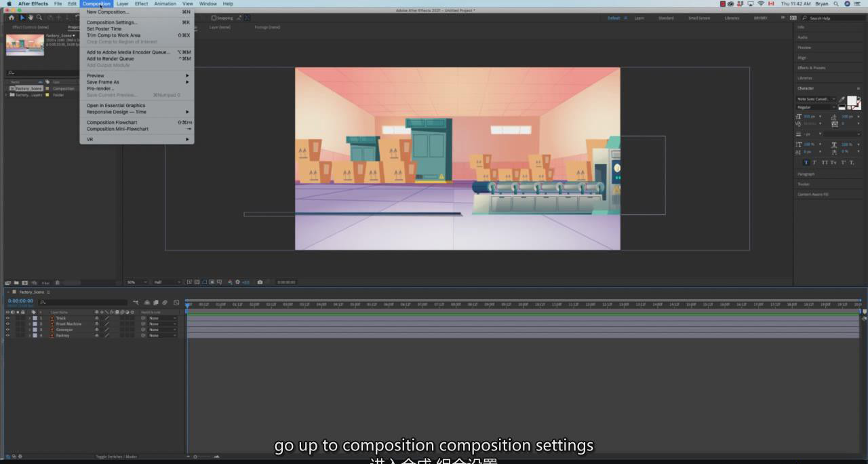
Task: Click the Faux Bold text style icon
Action: click(x=806, y=163)
